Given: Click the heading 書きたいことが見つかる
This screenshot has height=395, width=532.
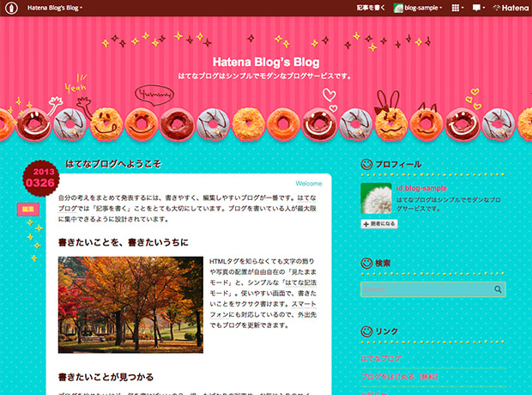Looking at the screenshot, I should [x=106, y=377].
